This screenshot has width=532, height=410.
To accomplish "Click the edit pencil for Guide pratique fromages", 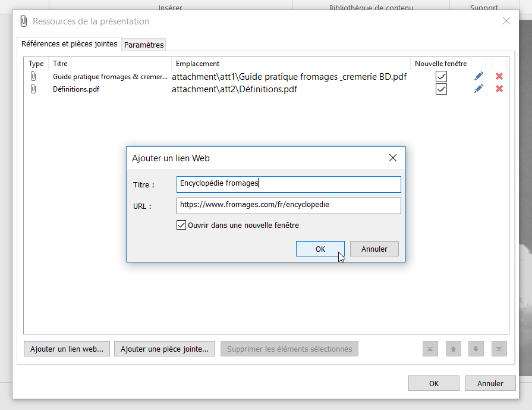I will pos(479,76).
